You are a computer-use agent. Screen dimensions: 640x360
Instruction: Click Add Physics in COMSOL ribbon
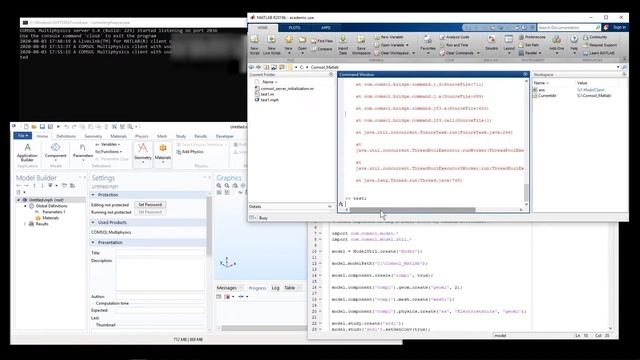[x=190, y=152]
